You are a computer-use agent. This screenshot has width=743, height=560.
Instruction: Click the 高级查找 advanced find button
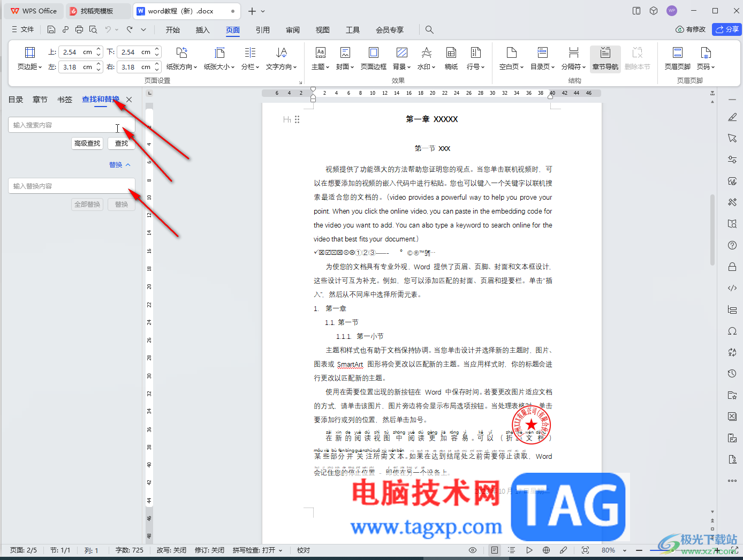click(87, 143)
